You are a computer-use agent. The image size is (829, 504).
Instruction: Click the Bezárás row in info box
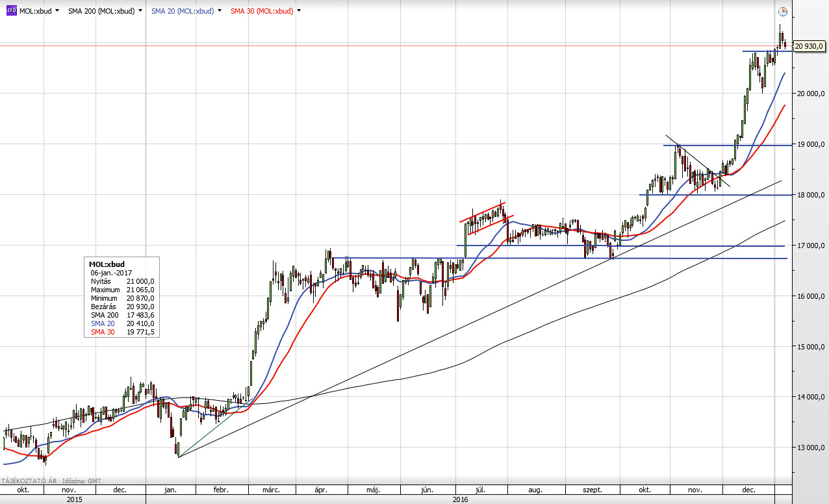[x=122, y=307]
